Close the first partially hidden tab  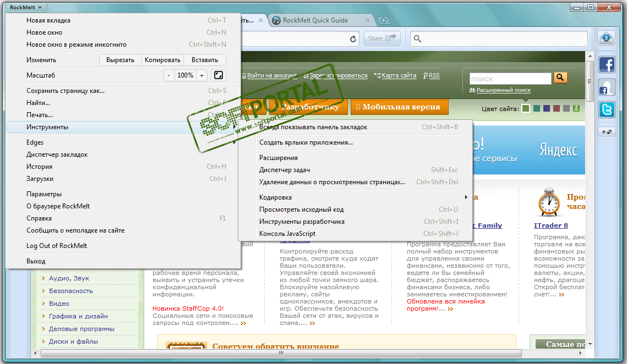[261, 20]
